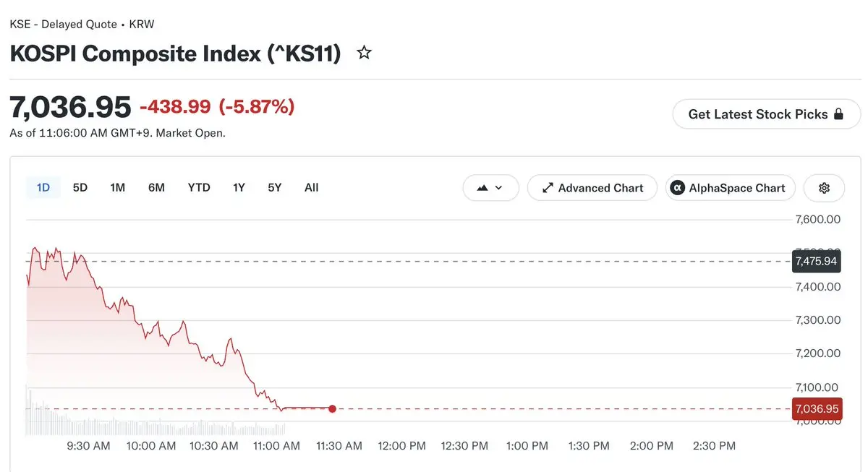Image resolution: width=868 pixels, height=472 pixels.
Task: Click the red current-price dot on chart
Action: coord(332,409)
